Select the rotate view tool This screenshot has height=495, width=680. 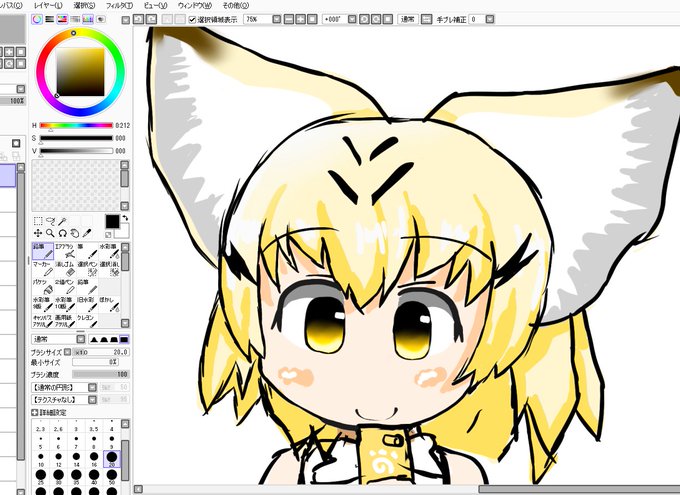(62, 233)
